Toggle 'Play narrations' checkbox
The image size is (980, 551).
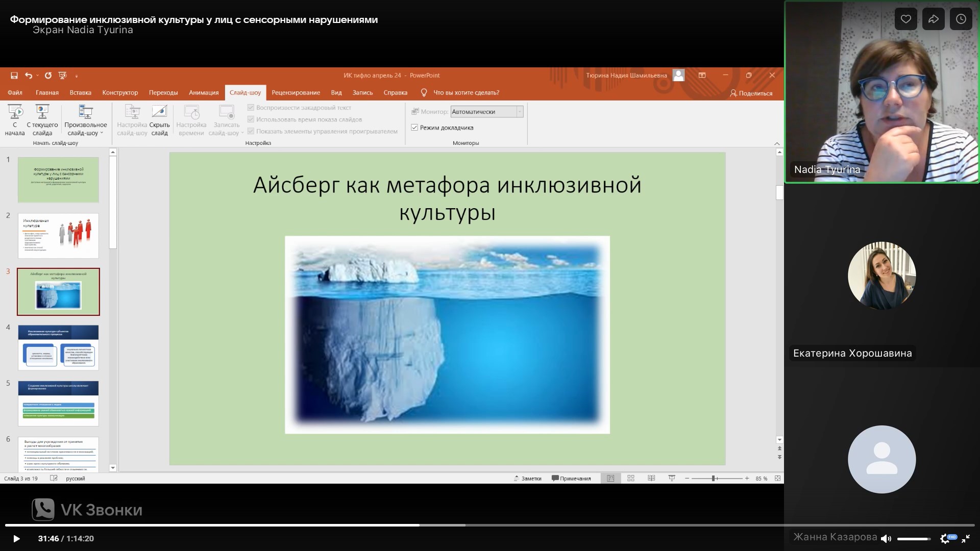pyautogui.click(x=251, y=108)
